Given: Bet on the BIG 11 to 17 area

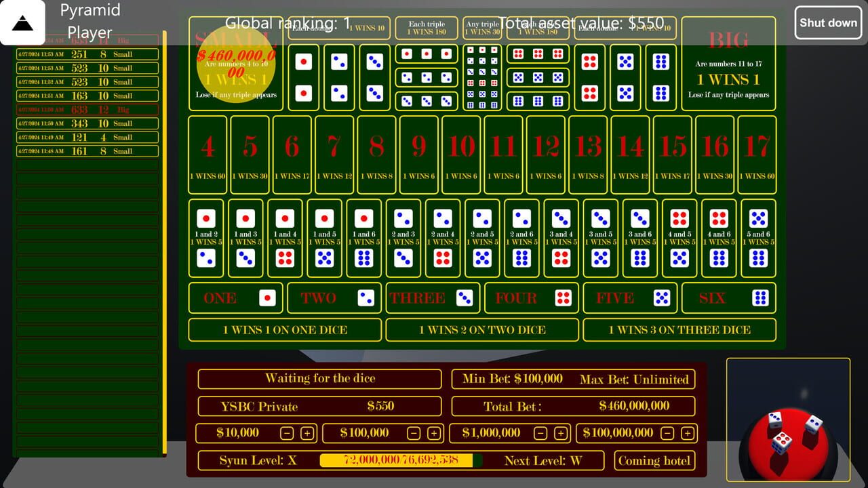Looking at the screenshot, I should [728, 64].
